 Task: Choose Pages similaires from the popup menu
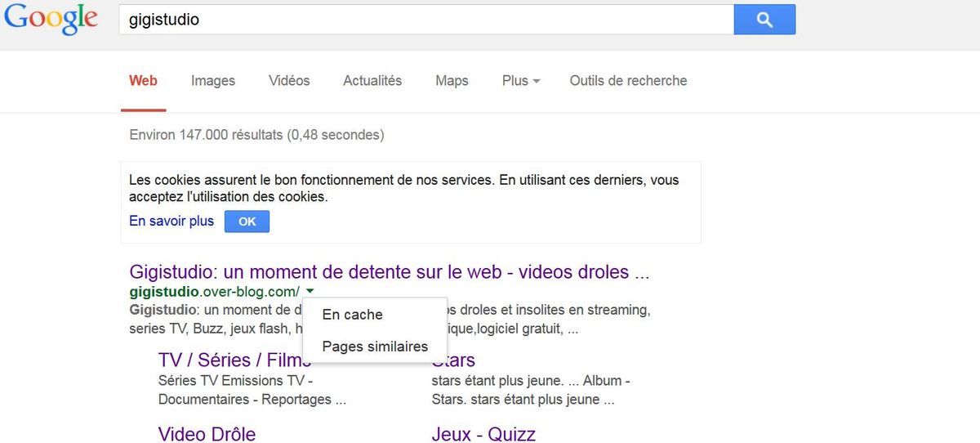[x=375, y=347]
